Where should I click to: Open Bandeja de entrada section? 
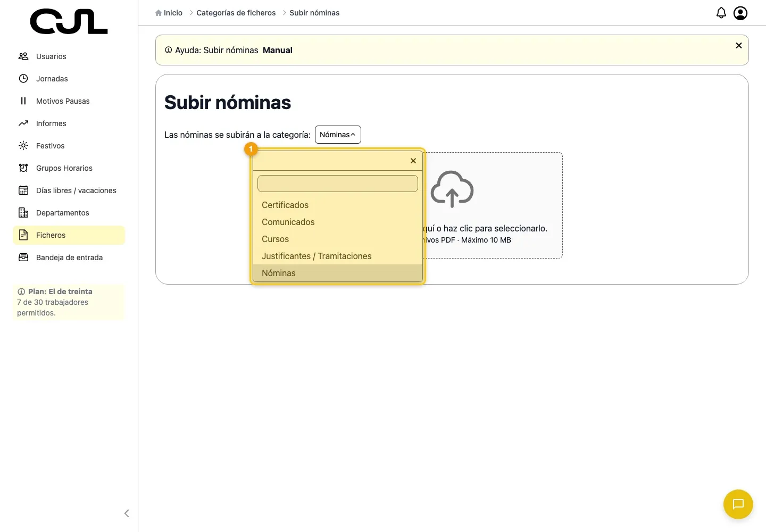tap(69, 257)
